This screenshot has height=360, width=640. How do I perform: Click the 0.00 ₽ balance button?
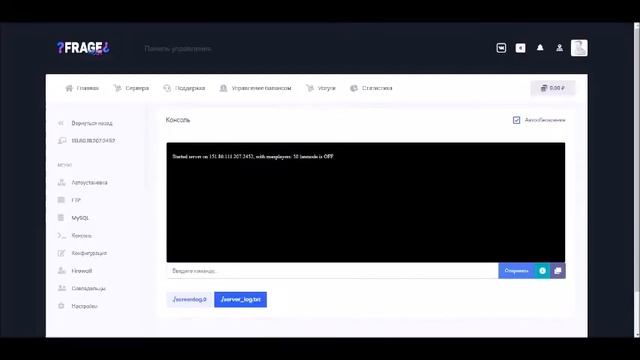click(x=553, y=88)
